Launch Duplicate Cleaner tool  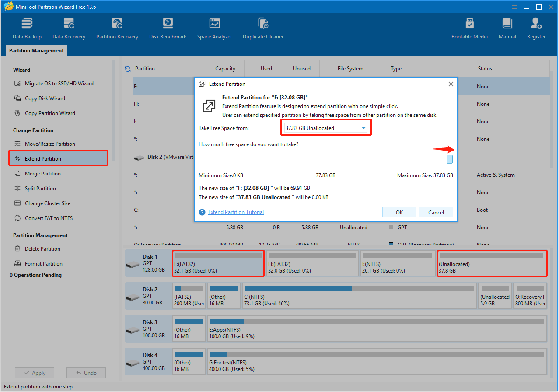tap(263, 28)
